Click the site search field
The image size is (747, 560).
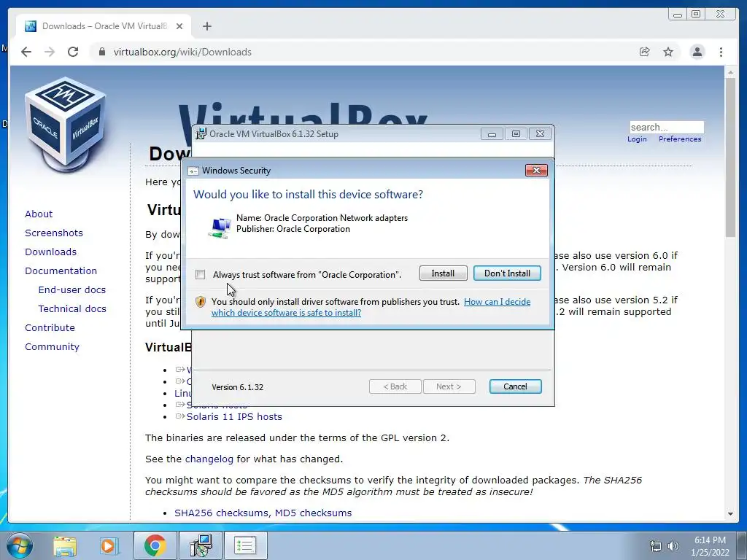(667, 127)
